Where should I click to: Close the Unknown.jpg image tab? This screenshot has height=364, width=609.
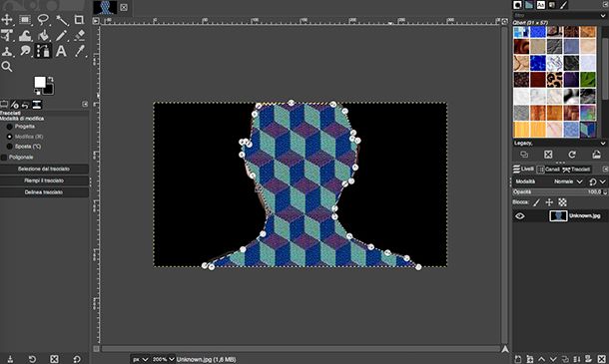click(x=124, y=7)
